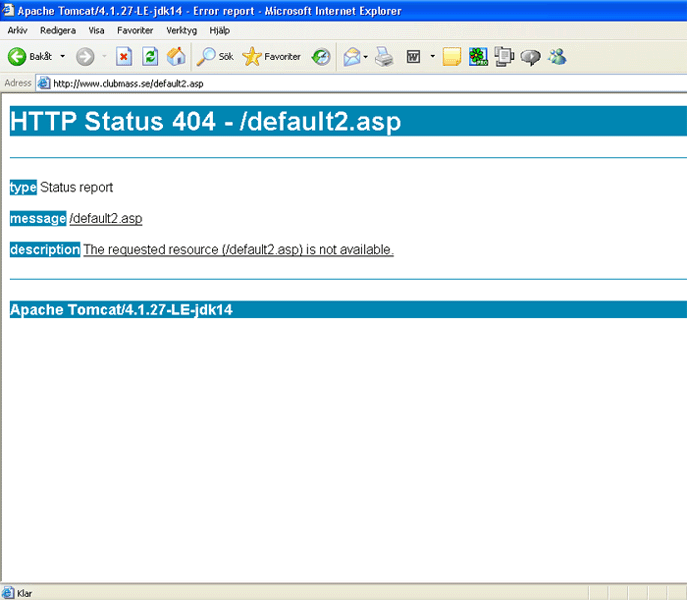Open Sök search magnifier

pos(215,57)
